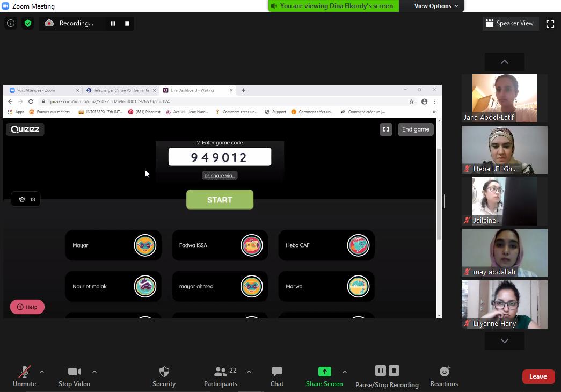561x392 pixels.
Task: Switch to Speaker View layout
Action: coord(509,24)
